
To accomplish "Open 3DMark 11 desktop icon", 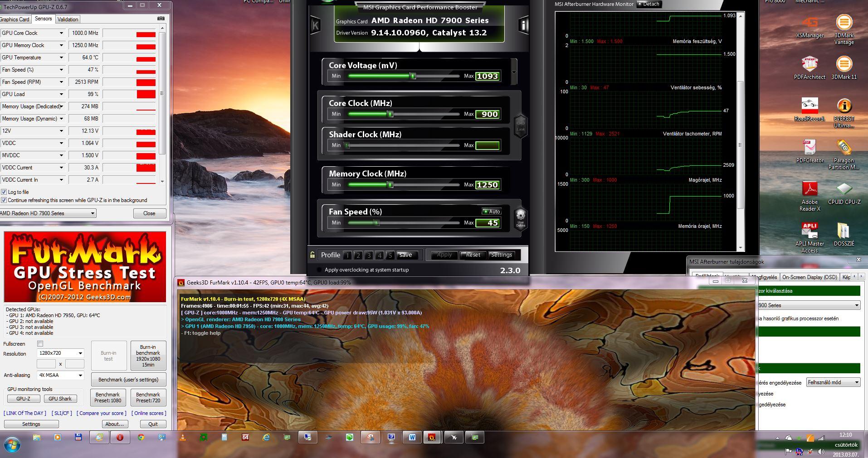I will pyautogui.click(x=844, y=68).
